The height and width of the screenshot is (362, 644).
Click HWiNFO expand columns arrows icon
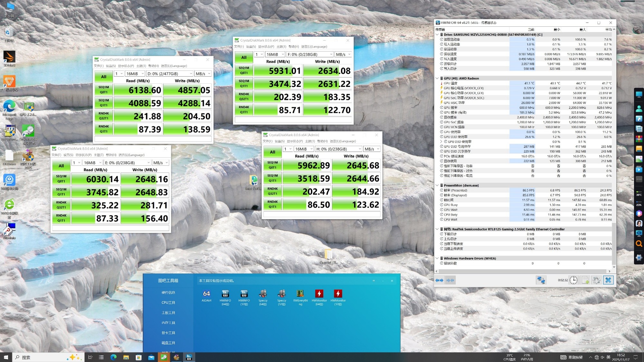point(440,280)
